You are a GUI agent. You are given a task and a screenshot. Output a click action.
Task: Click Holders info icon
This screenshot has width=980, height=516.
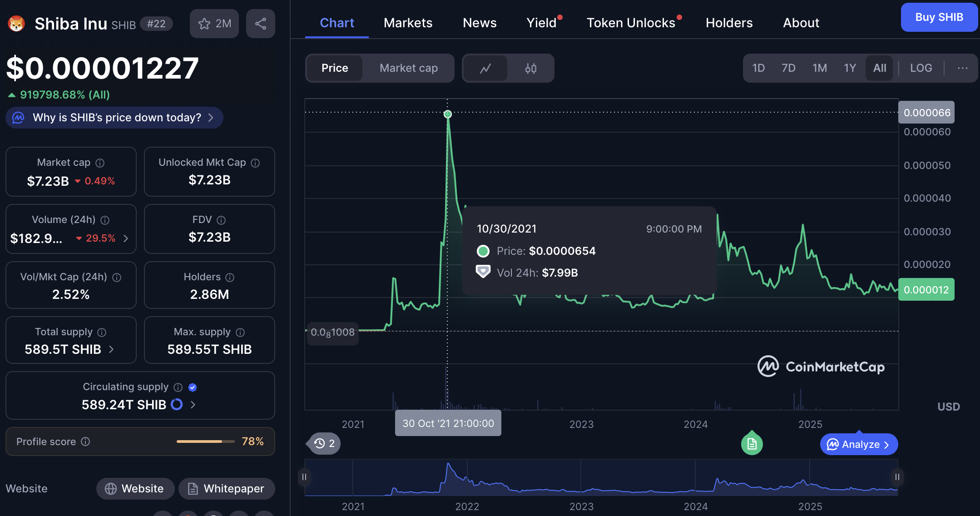pos(230,277)
